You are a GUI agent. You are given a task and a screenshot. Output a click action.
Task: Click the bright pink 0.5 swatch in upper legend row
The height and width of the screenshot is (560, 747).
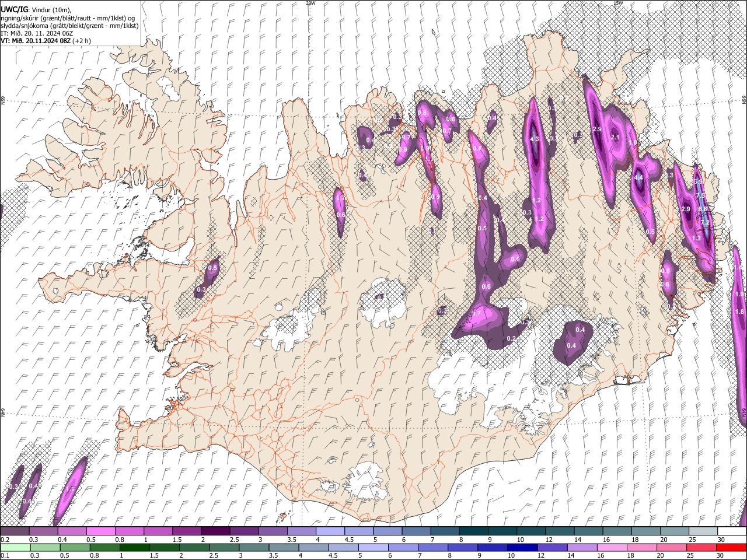pyautogui.click(x=100, y=531)
